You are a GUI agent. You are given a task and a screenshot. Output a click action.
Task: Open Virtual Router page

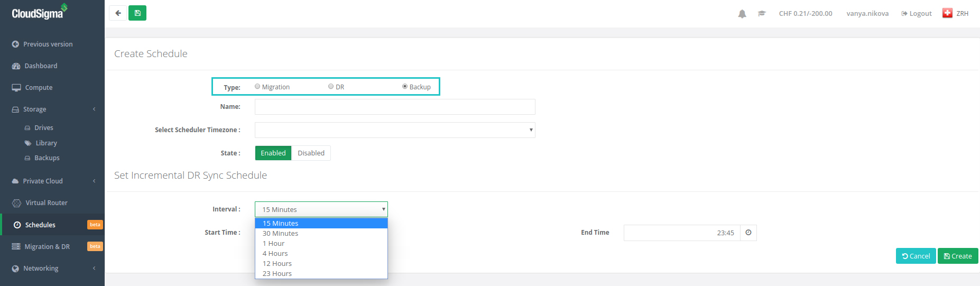47,203
